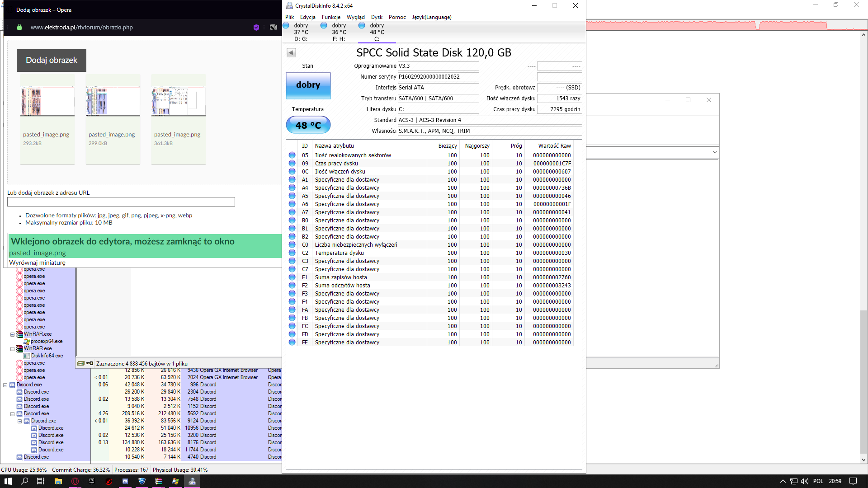The width and height of the screenshot is (868, 488).
Task: Select the 361.3kB pasted_image.png thumbnail
Action: pos(179,119)
